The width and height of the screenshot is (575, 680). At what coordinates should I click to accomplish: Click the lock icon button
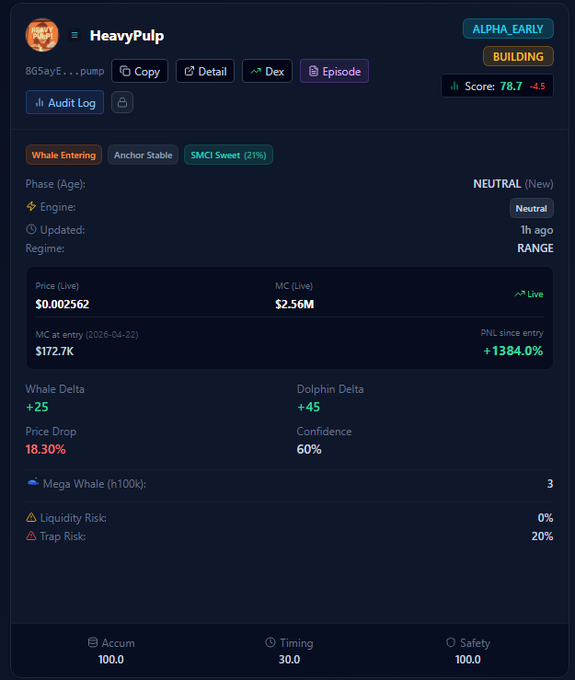[122, 102]
